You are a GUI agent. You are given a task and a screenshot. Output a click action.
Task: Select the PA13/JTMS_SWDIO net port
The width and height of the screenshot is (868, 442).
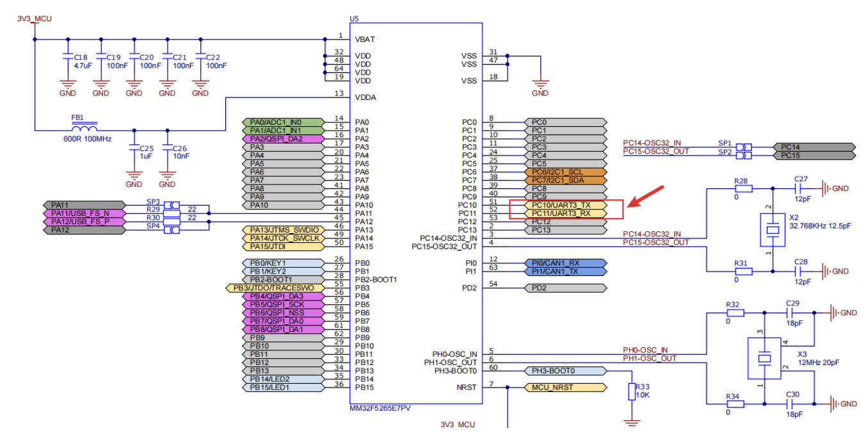point(284,230)
